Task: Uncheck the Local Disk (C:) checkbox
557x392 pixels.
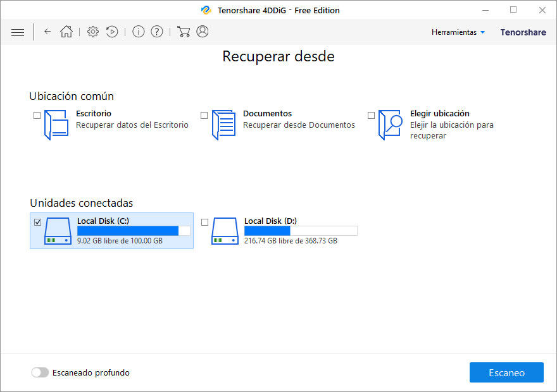Action: (37, 222)
